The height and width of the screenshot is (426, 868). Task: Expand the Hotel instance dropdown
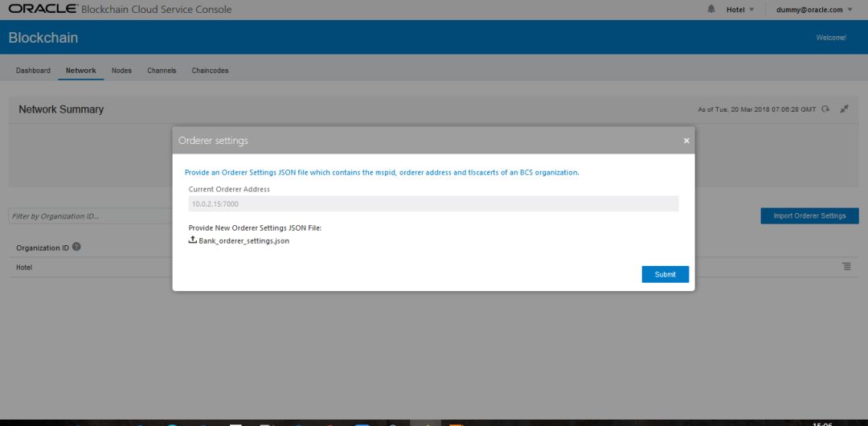(x=740, y=10)
